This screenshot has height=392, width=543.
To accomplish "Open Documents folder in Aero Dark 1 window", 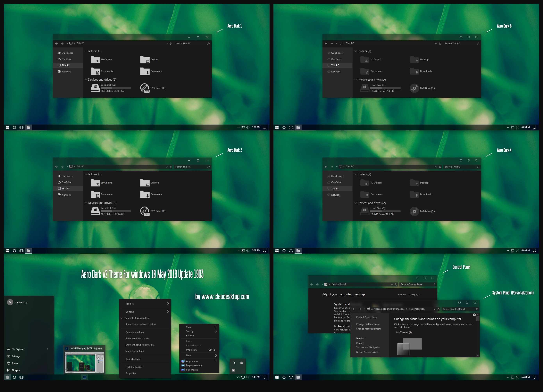I will pos(102,71).
